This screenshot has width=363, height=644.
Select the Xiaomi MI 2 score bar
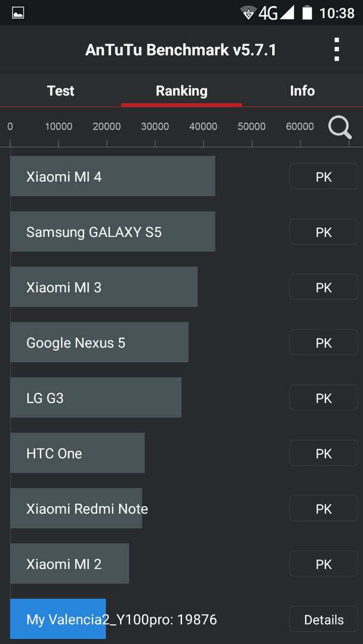(x=69, y=563)
